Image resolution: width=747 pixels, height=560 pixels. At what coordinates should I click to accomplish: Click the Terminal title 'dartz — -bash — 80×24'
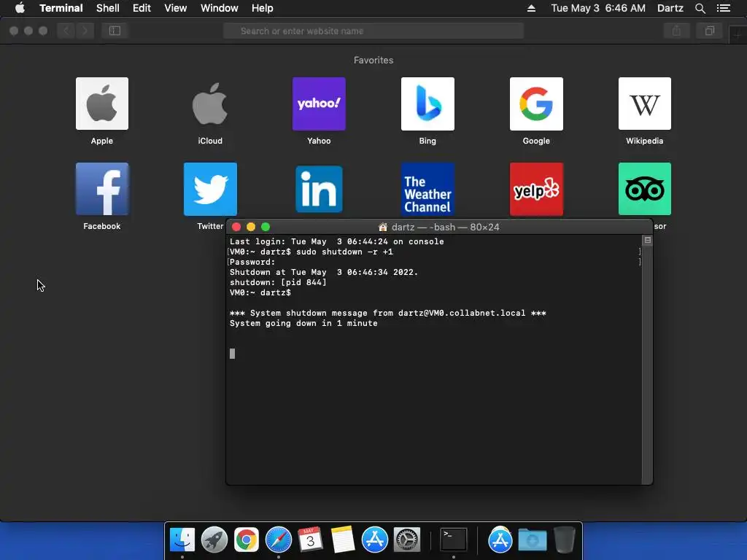pyautogui.click(x=445, y=227)
